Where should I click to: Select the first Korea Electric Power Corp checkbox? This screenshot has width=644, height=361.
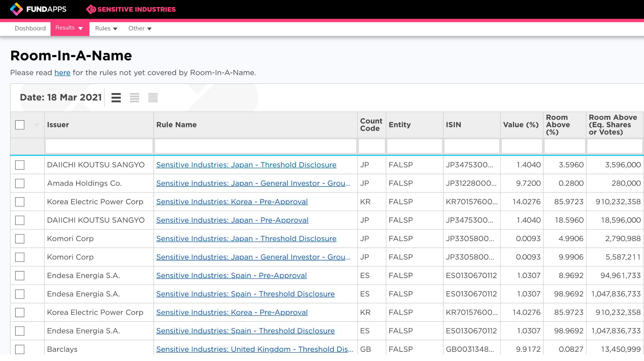point(20,202)
